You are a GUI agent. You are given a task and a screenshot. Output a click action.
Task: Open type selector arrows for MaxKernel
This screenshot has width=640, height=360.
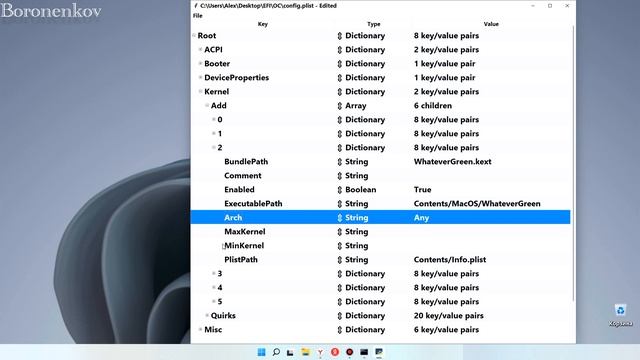[x=340, y=232]
